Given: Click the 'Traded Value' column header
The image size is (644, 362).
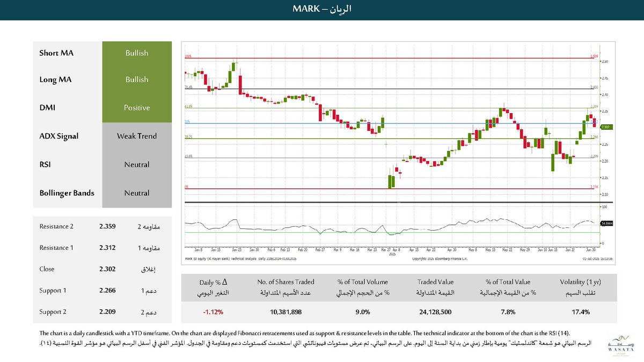Looking at the screenshot, I should point(435,282).
